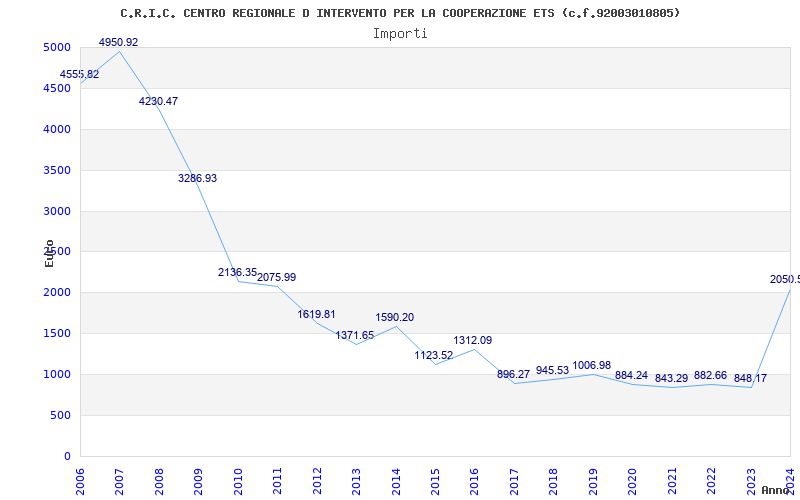Click the 5000 tick on y-axis
Viewport: 800px width, 500px height.
click(57, 47)
